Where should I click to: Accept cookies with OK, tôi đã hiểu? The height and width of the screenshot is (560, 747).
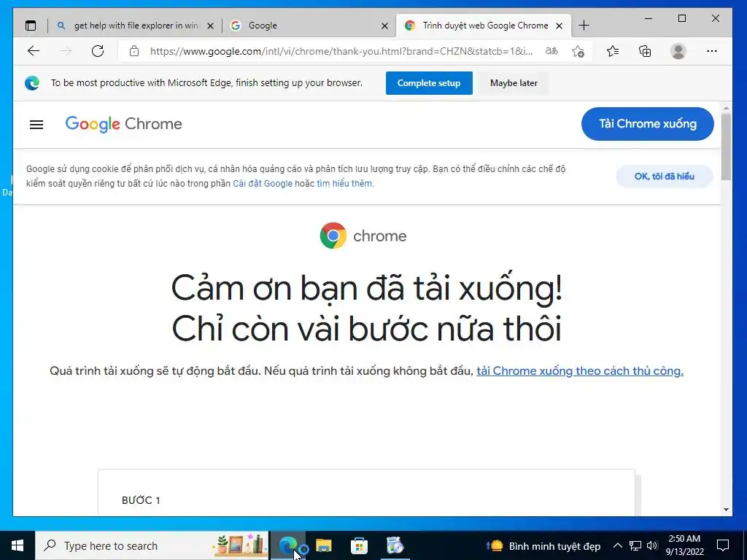pyautogui.click(x=664, y=176)
